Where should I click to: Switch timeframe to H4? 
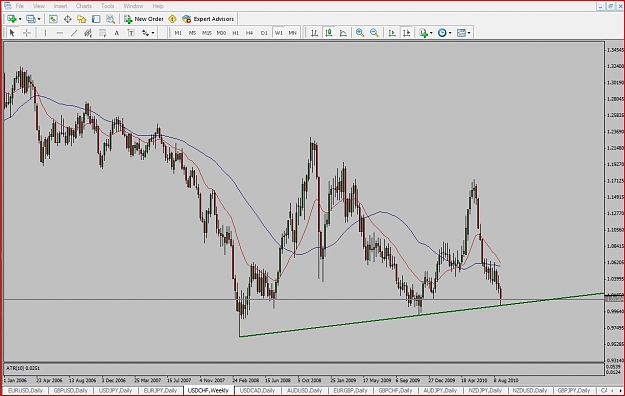pyautogui.click(x=250, y=33)
